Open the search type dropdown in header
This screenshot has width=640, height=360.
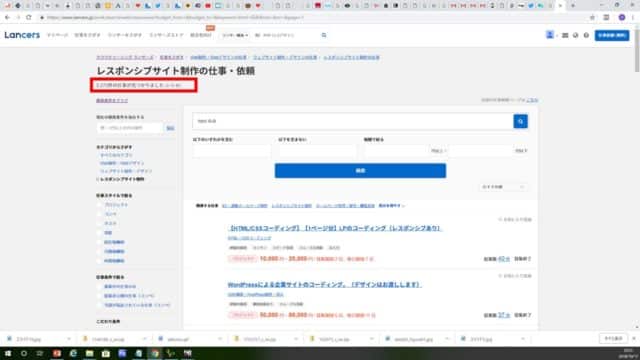[235, 36]
